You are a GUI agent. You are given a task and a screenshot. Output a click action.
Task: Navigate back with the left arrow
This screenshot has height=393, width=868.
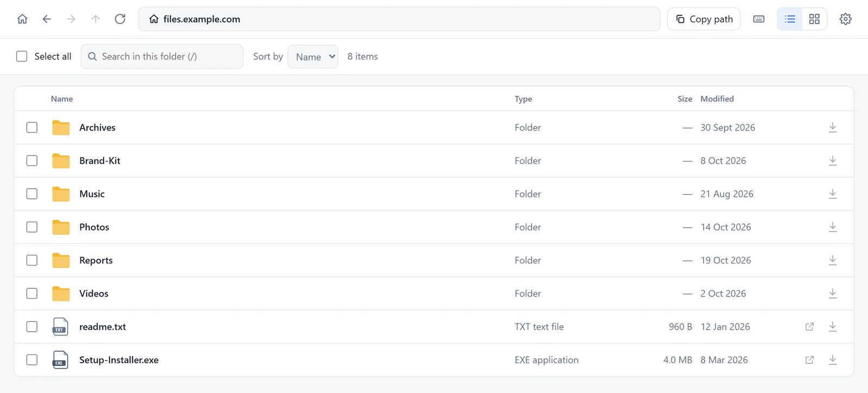point(47,19)
